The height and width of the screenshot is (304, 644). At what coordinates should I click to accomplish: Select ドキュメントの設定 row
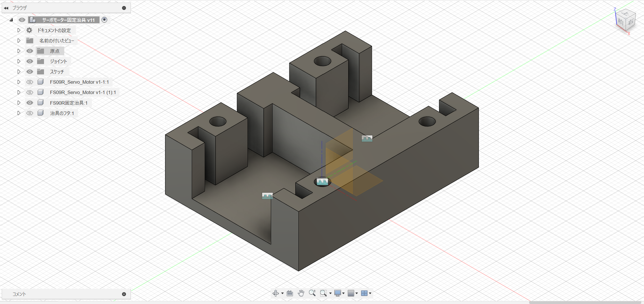tap(54, 30)
